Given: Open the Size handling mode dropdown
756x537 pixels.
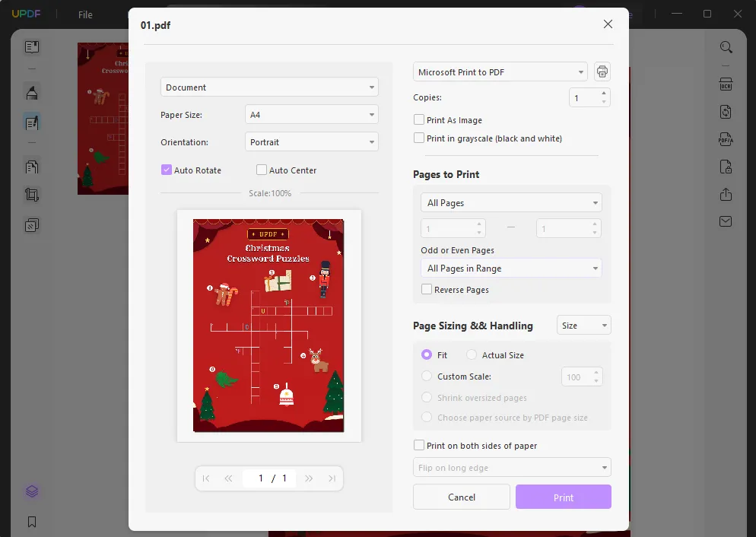Looking at the screenshot, I should 584,326.
